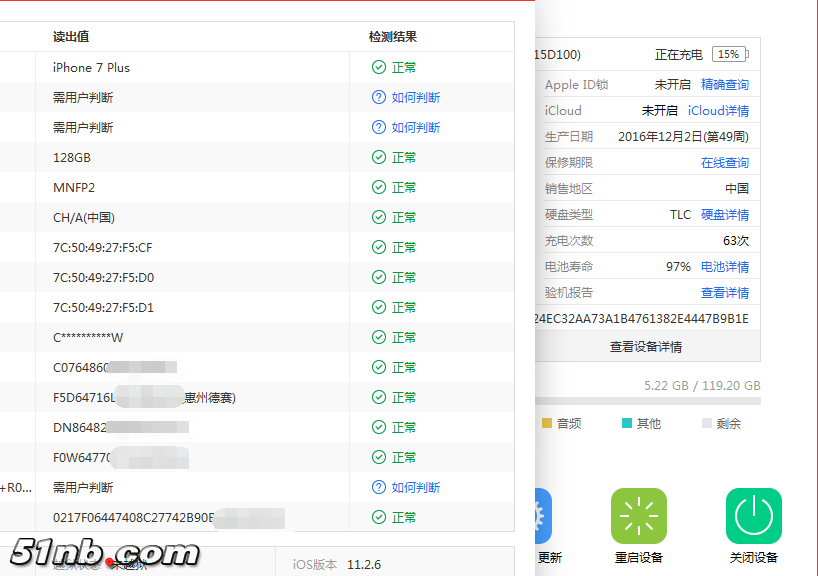
Task: Click the bottom-most blue question mark help icon
Action: [x=378, y=487]
